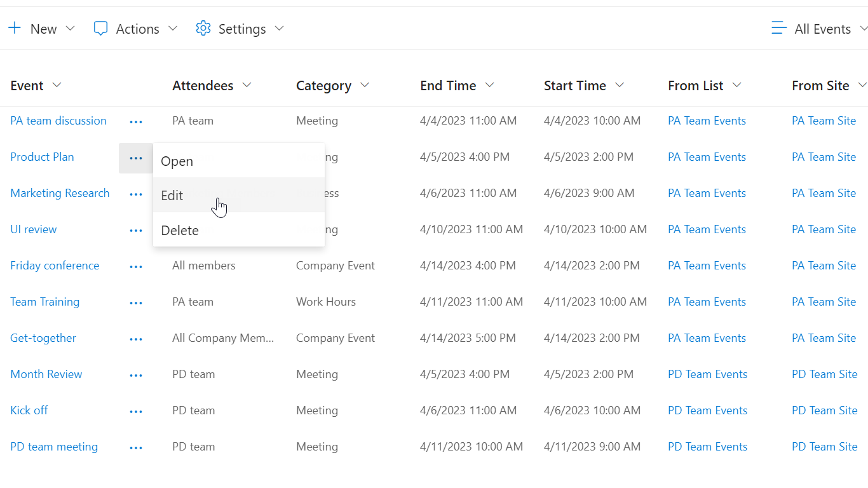Choose Edit in the context menu
This screenshot has width=868, height=488.
[172, 196]
